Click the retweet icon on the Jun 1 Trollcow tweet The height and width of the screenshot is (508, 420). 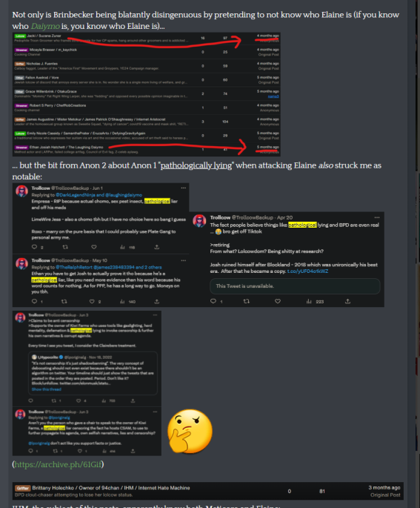pyautogui.click(x=65, y=247)
